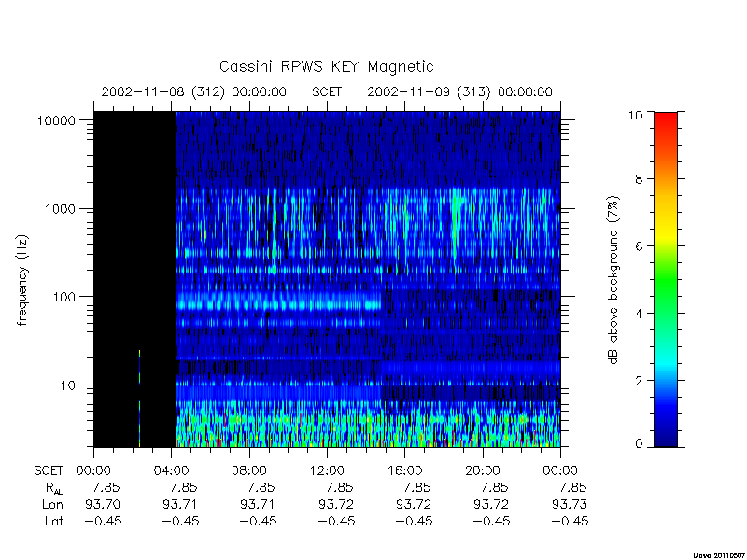Click the "SCET" label between the header dates
This screenshot has height=560, width=747.
point(327,91)
